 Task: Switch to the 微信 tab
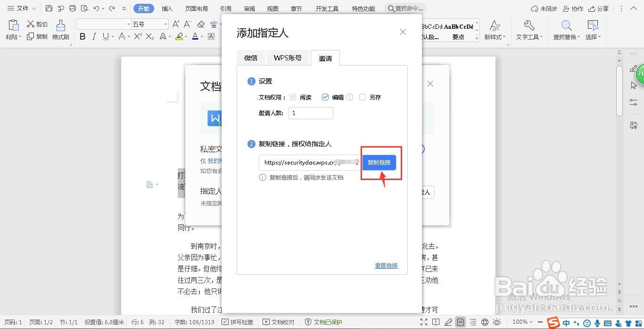click(x=251, y=58)
